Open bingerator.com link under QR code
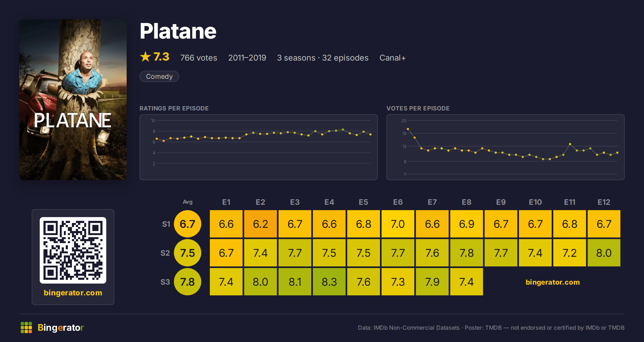The height and width of the screenshot is (342, 644). (73, 293)
